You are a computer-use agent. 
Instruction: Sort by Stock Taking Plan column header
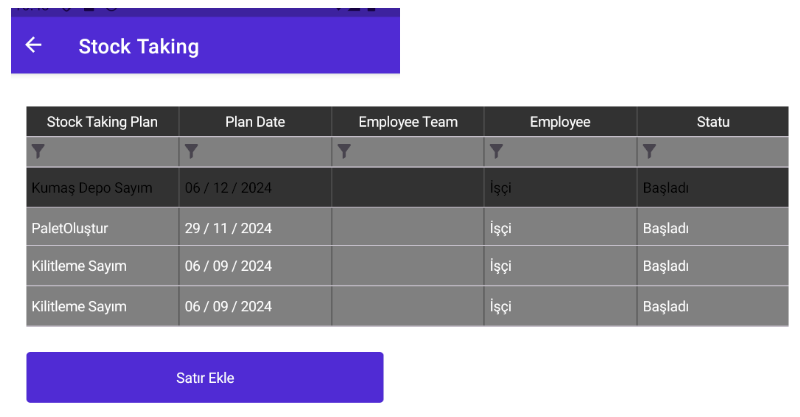click(x=103, y=122)
